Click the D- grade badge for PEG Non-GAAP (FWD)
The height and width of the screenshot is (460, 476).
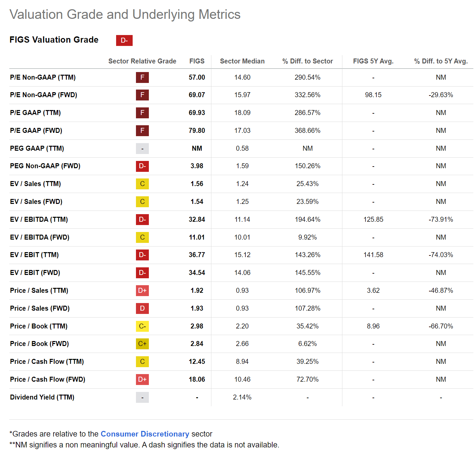tap(142, 166)
